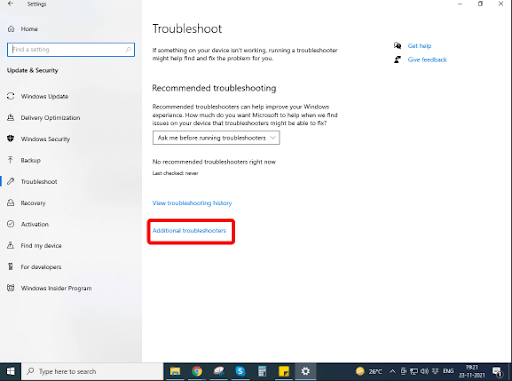Open Skype from the taskbar
Screen dimensions: 512x381
(x=240, y=371)
